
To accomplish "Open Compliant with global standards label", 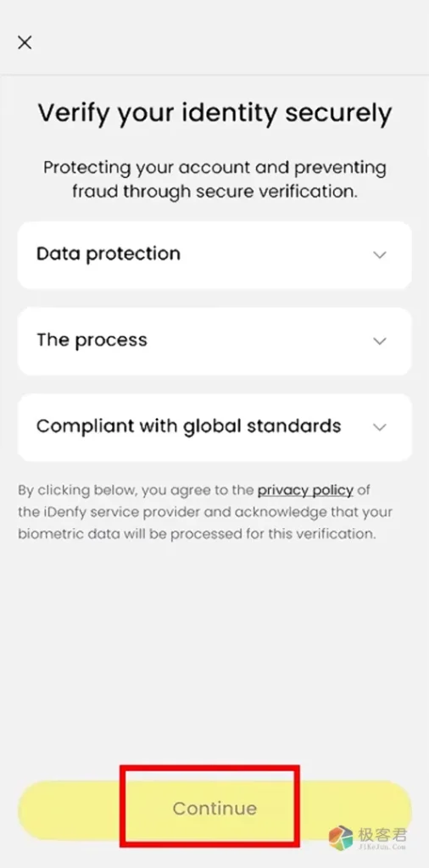I will tap(189, 426).
